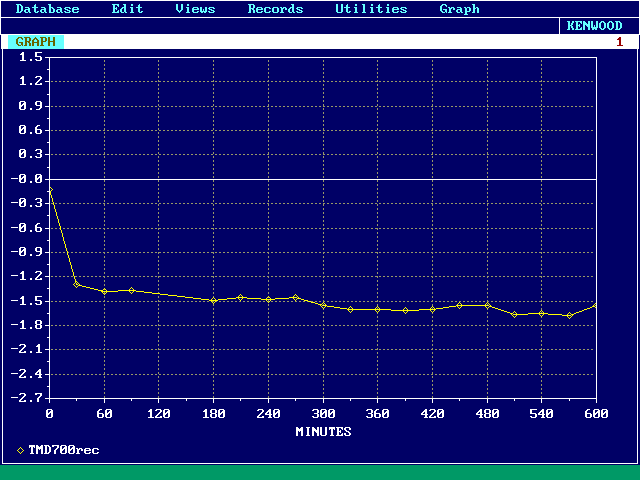Image resolution: width=640 pixels, height=480 pixels.
Task: Click the -1.5 y-axis label
Action: click(x=27, y=301)
